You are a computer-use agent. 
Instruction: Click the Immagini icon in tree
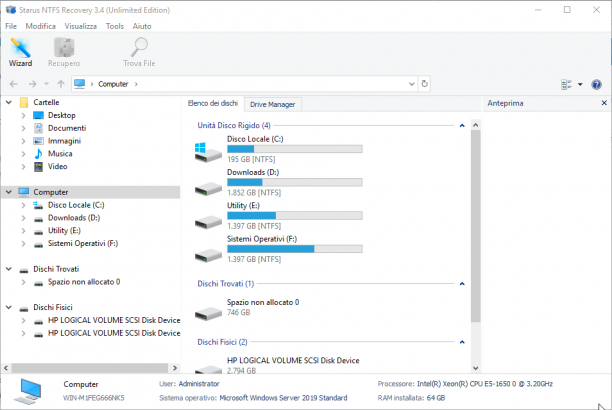pyautogui.click(x=38, y=141)
